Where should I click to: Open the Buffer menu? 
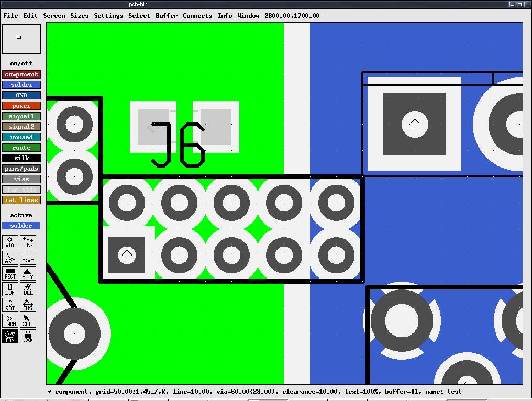pos(167,16)
